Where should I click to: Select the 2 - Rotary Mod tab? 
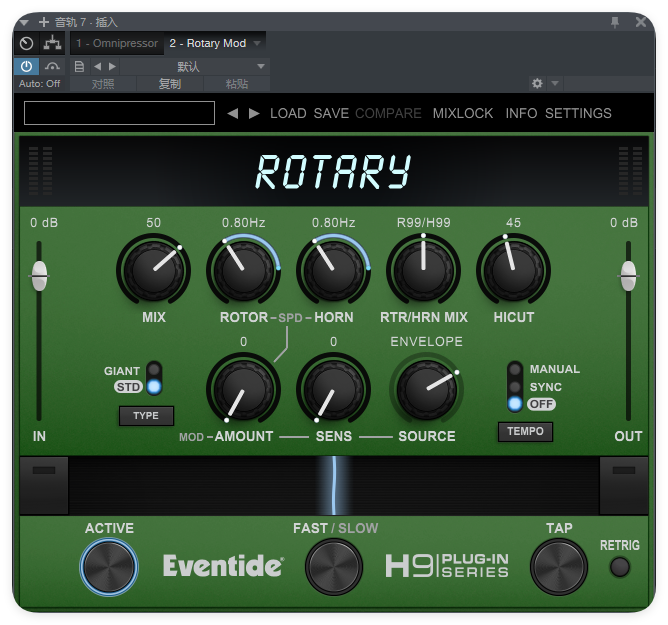click(208, 43)
